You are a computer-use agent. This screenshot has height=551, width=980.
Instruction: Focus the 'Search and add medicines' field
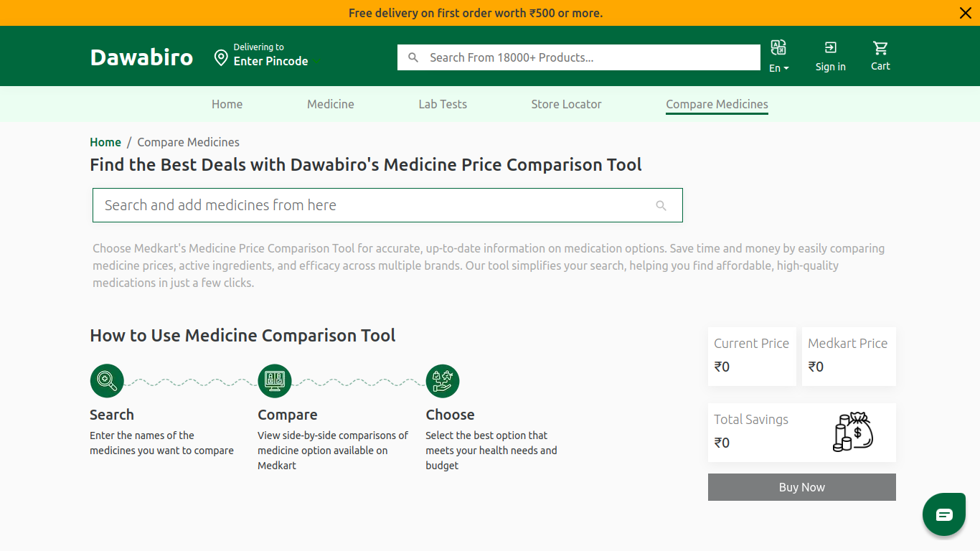pos(373,205)
